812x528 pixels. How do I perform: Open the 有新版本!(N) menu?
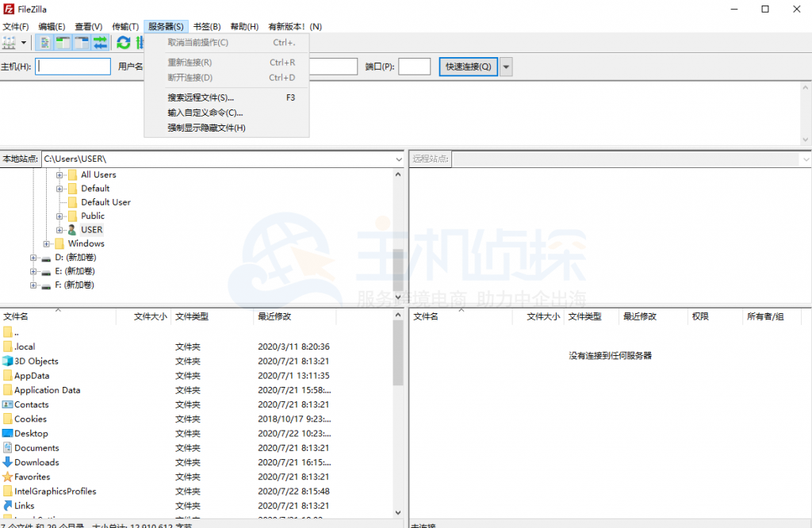[x=295, y=26]
